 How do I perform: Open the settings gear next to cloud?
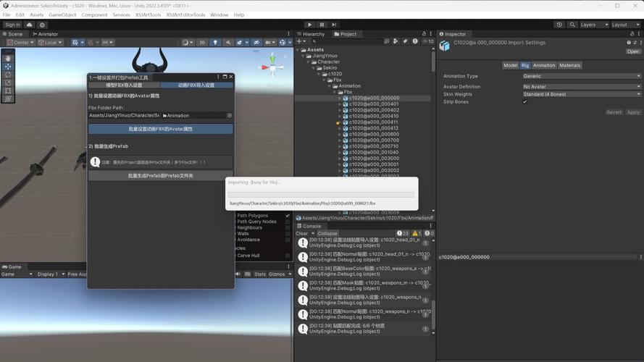(42, 25)
